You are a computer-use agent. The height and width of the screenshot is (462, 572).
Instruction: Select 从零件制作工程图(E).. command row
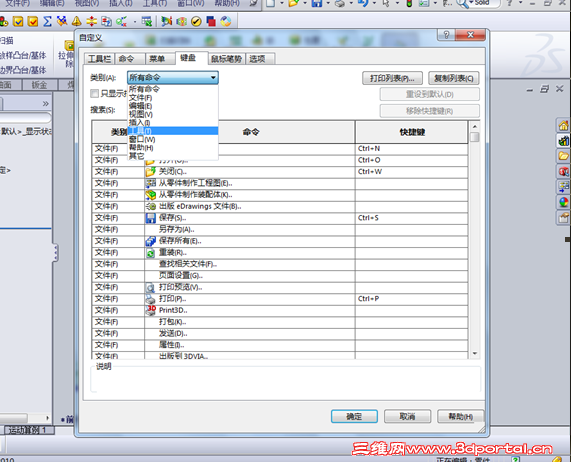280,183
